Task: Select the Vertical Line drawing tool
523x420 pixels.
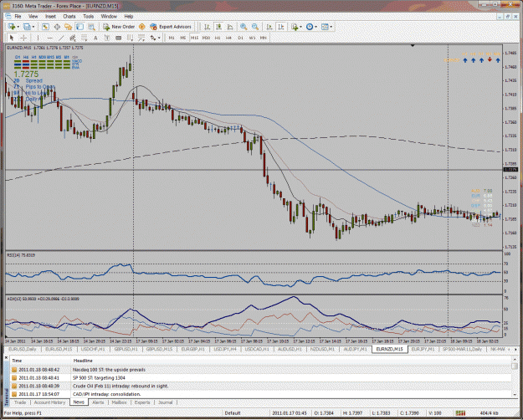Action: point(38,38)
